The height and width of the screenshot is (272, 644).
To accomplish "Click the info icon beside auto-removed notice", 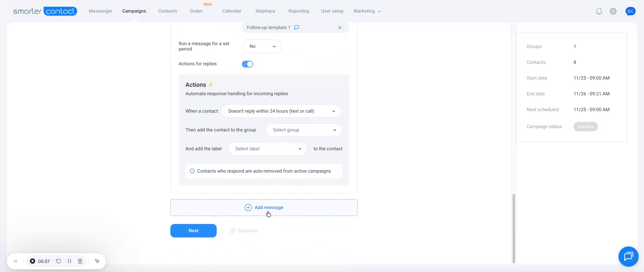I will point(192,171).
